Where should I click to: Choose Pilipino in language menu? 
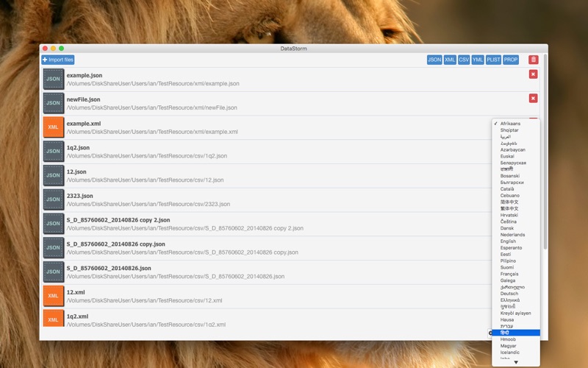coord(516,261)
